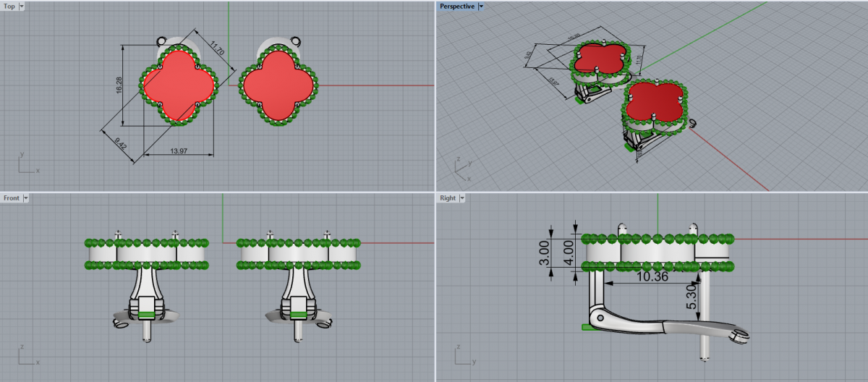Screen dimensions: 868x382
Task: Activate the Top viewport title label
Action: tap(9, 6)
